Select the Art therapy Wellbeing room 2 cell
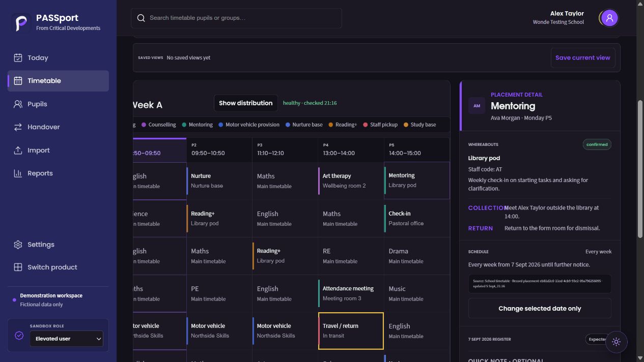Screen dimensions: 644x362 tap(351, 180)
